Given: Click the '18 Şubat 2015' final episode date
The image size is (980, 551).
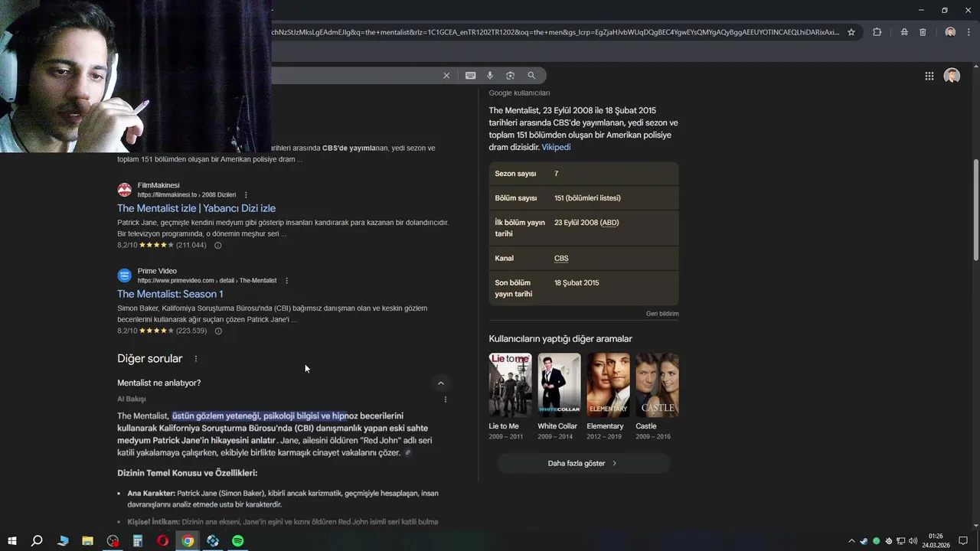Looking at the screenshot, I should [577, 283].
